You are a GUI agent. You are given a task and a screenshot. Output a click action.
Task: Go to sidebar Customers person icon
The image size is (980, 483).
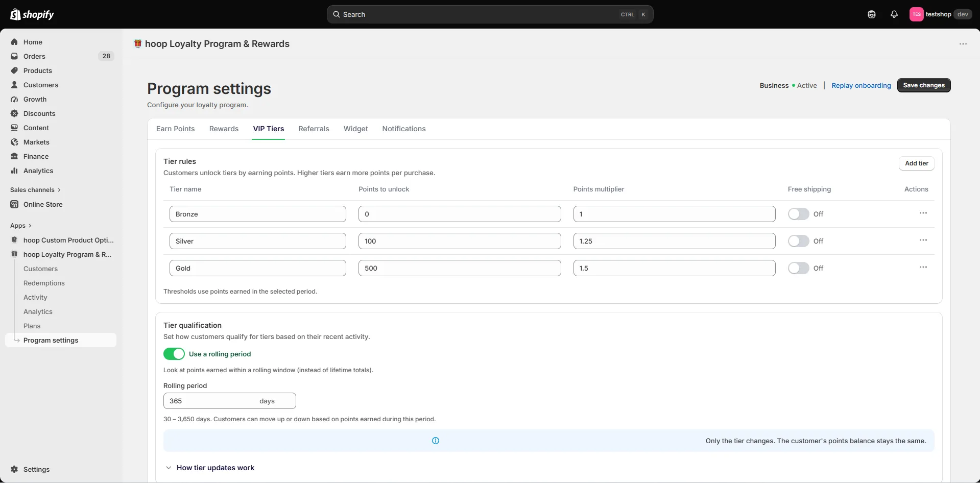coord(14,85)
